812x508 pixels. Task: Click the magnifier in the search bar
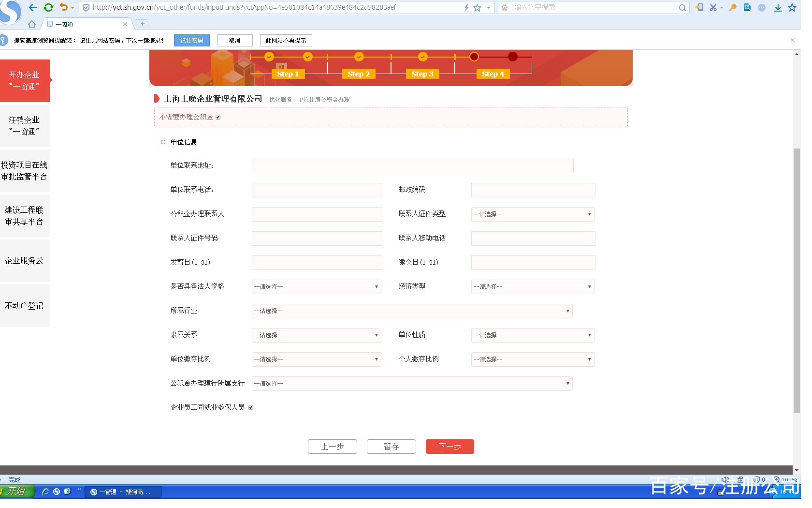[682, 7]
